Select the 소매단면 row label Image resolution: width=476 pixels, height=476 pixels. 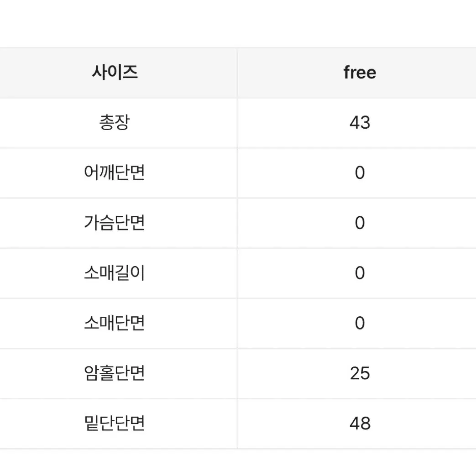click(x=115, y=323)
